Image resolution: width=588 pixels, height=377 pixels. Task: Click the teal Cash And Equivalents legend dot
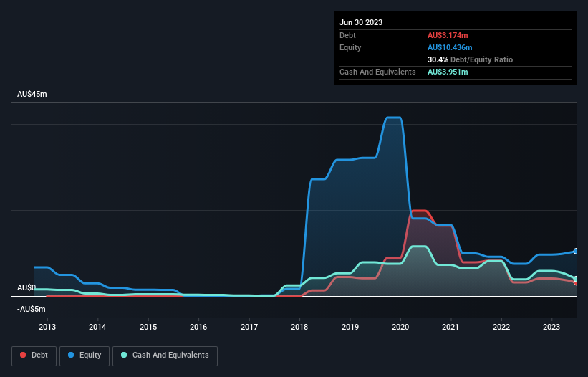pyautogui.click(x=124, y=355)
